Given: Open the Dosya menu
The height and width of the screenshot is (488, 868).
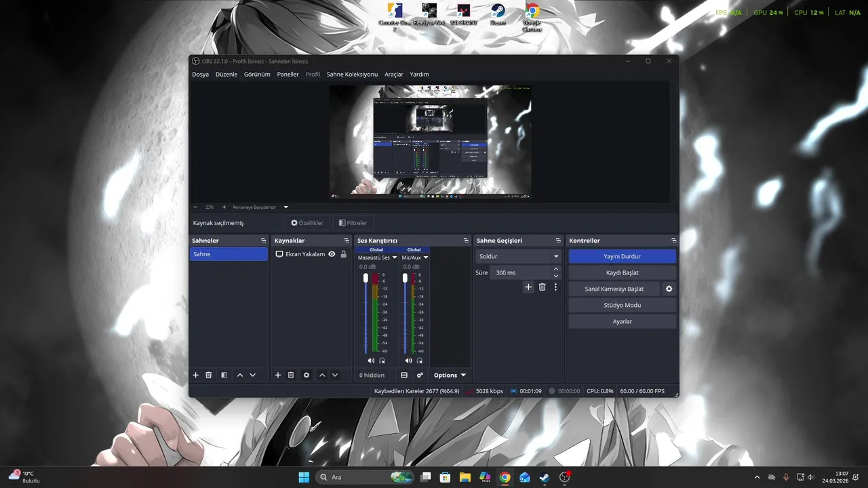Looking at the screenshot, I should click(200, 75).
